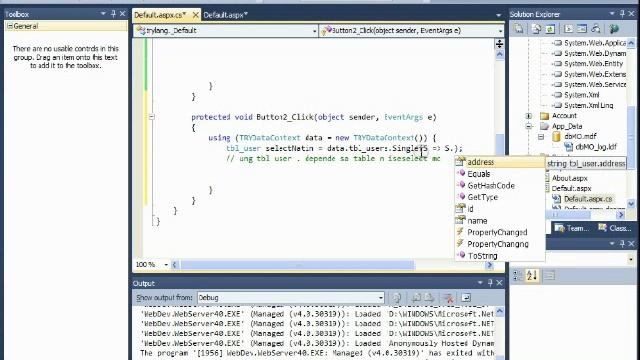640x360 pixels.
Task: Click Show All Files icon in Solution Explorer
Action: click(x=536, y=29)
